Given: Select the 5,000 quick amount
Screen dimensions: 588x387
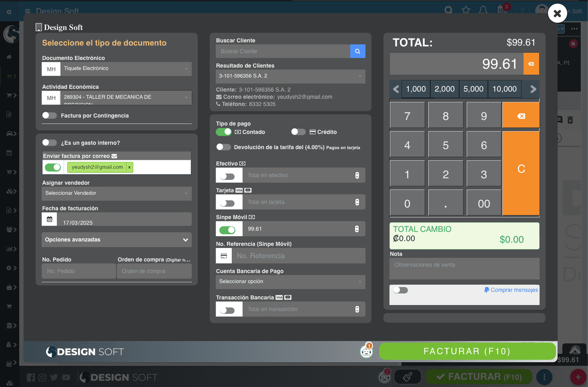Looking at the screenshot, I should pos(473,89).
